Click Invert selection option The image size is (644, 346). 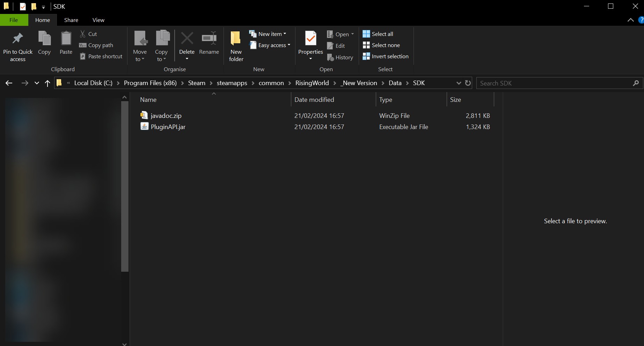click(x=386, y=57)
